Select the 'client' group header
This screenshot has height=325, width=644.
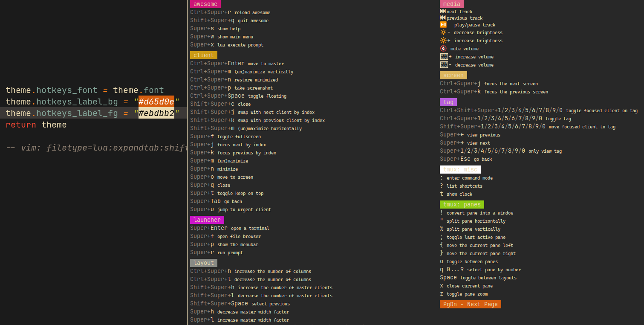tap(204, 55)
